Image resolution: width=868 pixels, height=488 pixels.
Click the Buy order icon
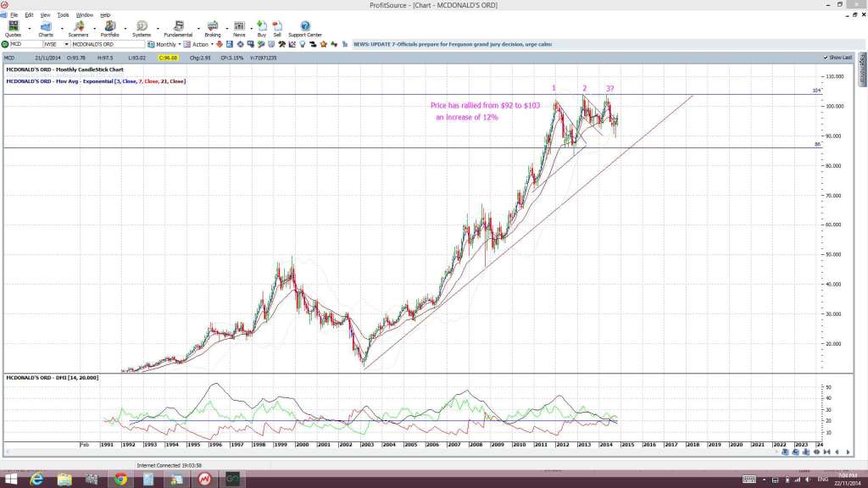coord(262,29)
